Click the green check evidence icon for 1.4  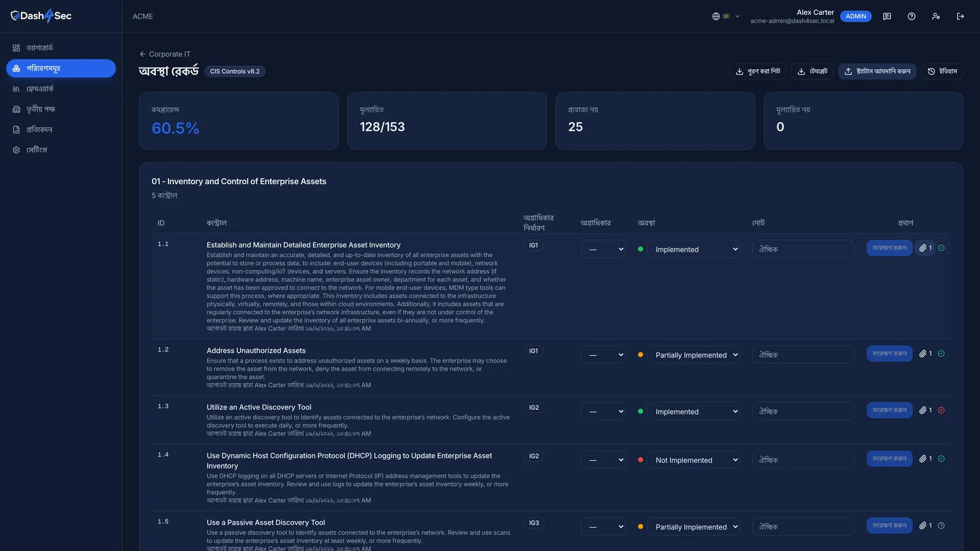pyautogui.click(x=941, y=459)
